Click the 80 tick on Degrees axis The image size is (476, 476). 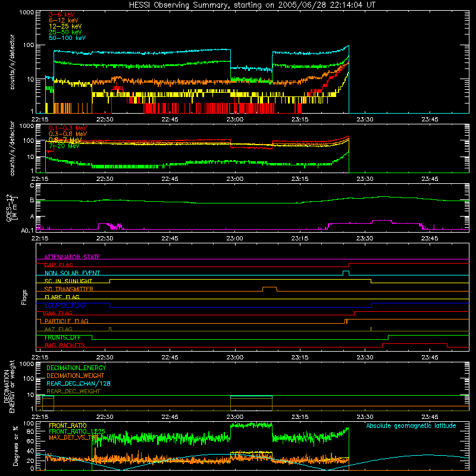click(30, 431)
